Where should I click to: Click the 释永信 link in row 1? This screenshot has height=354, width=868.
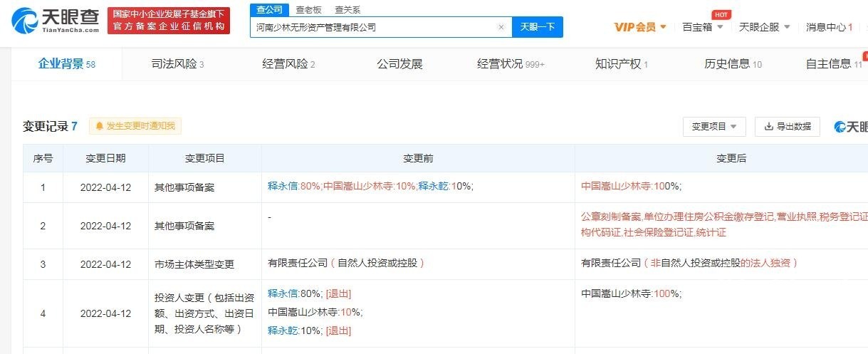click(281, 186)
